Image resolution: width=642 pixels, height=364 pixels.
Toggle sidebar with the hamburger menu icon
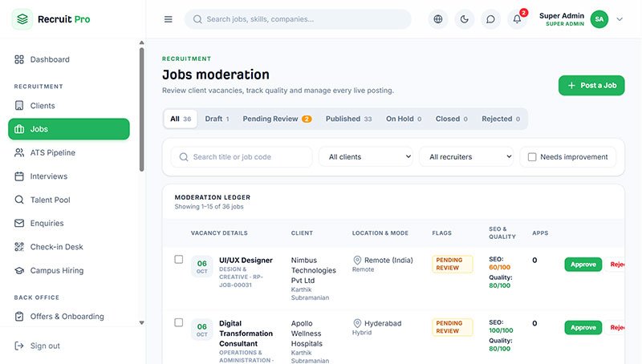point(168,19)
